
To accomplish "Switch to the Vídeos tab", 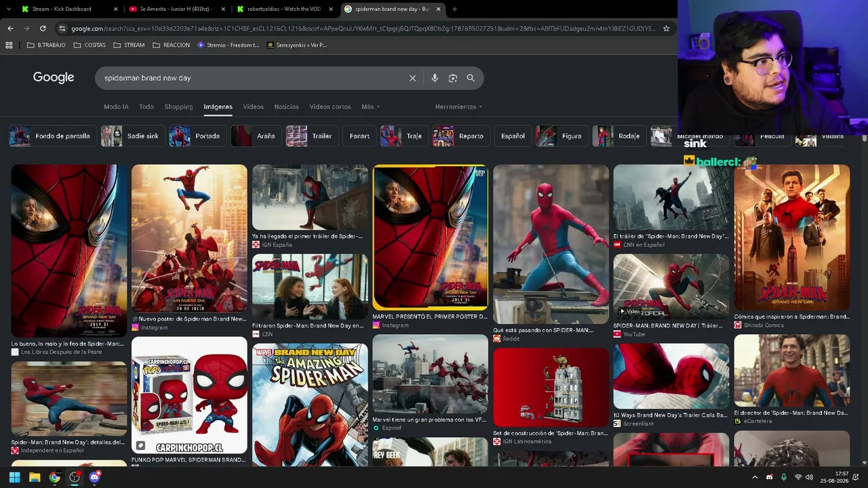I will tap(253, 106).
